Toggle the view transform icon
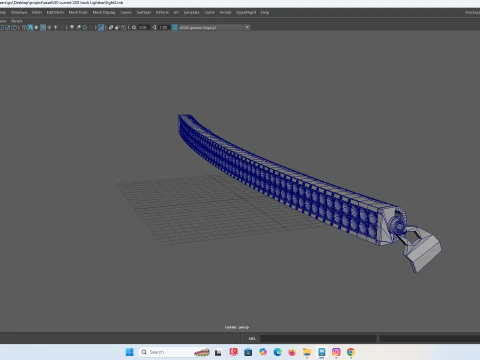480x360 pixels. pos(174,27)
